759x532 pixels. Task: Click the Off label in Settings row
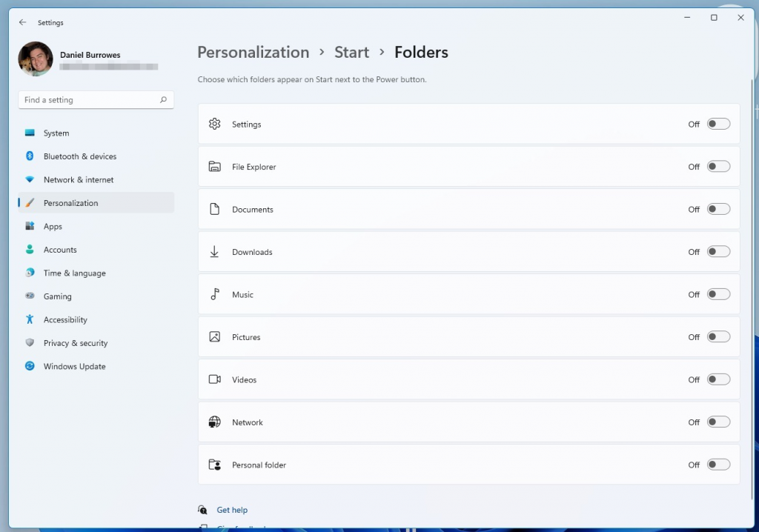click(x=694, y=124)
